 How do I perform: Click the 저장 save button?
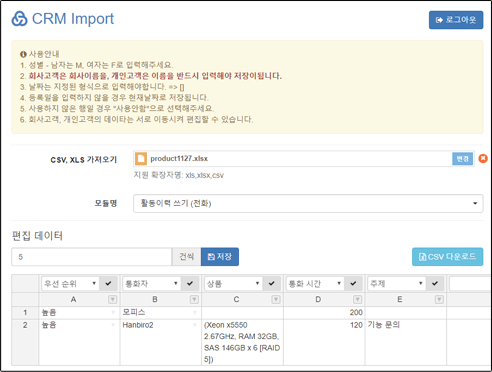(x=220, y=257)
